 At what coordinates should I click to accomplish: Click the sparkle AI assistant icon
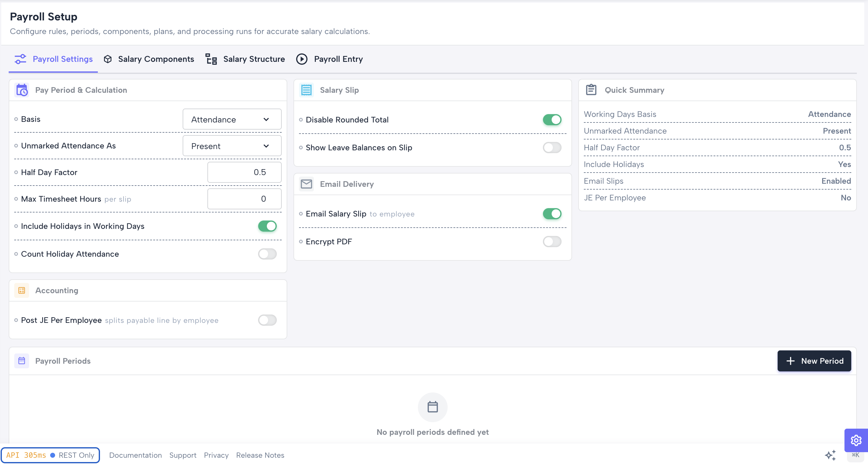pos(830,455)
